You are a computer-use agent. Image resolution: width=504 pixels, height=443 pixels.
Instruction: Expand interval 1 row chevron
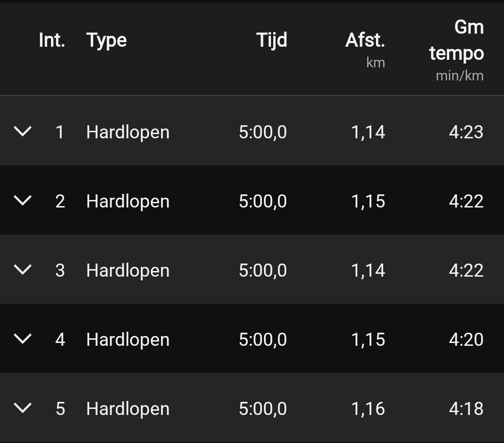22,131
